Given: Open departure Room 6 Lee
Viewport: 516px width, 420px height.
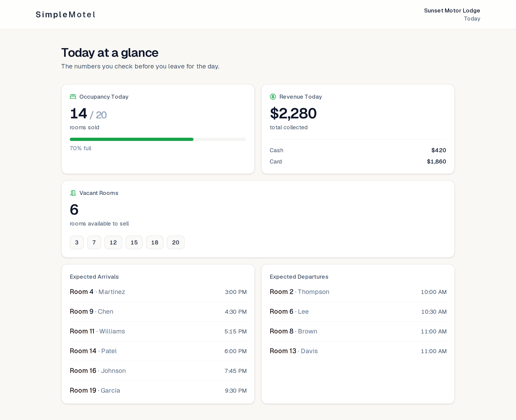Looking at the screenshot, I should click(358, 312).
